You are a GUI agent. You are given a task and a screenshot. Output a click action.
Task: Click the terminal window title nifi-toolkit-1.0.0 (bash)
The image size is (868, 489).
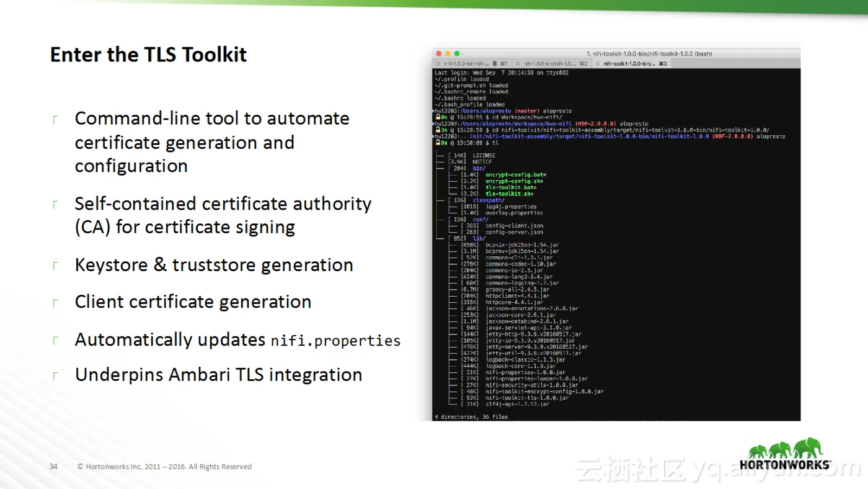[649, 54]
